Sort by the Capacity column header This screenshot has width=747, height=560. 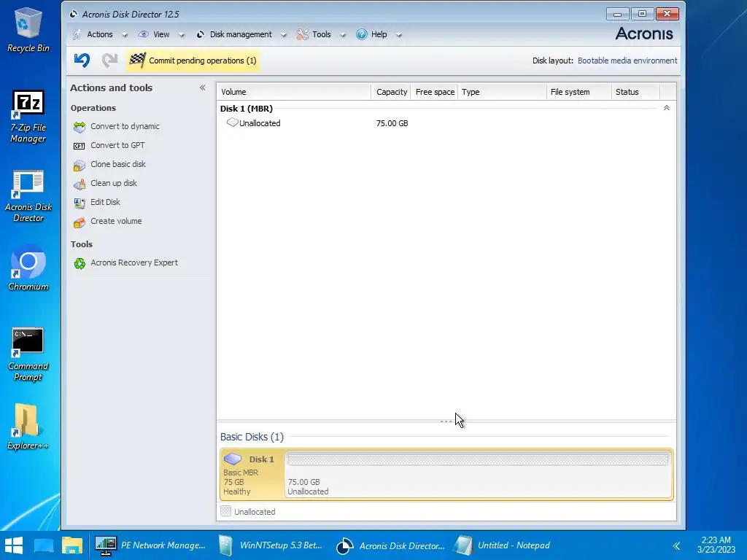click(x=391, y=92)
